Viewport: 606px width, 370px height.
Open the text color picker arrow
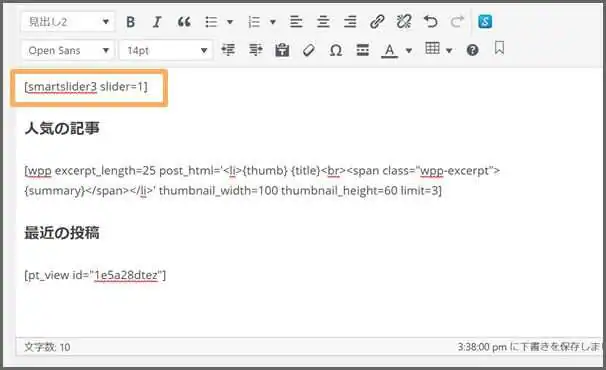(409, 50)
